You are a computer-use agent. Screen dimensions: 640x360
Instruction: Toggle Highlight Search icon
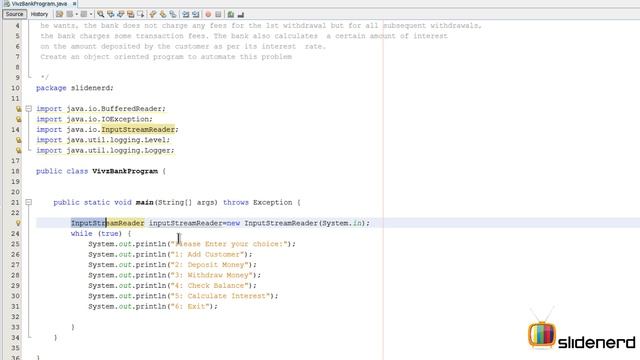tap(131, 14)
